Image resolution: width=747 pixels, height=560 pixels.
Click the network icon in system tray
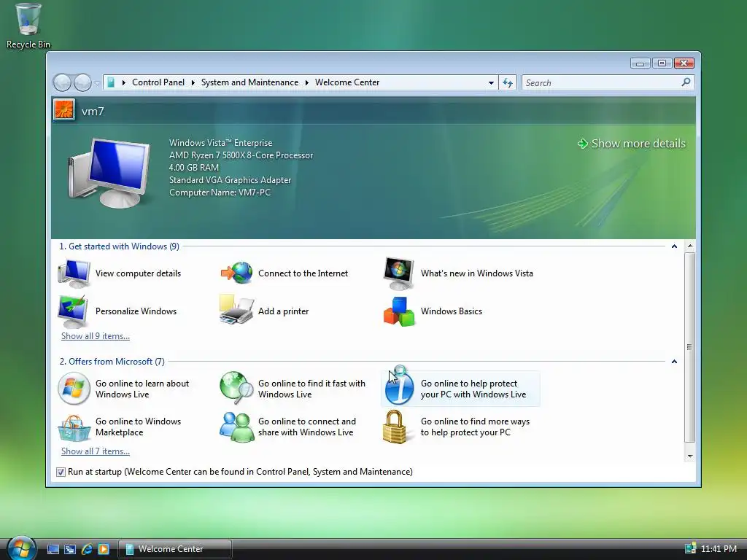[x=690, y=548]
